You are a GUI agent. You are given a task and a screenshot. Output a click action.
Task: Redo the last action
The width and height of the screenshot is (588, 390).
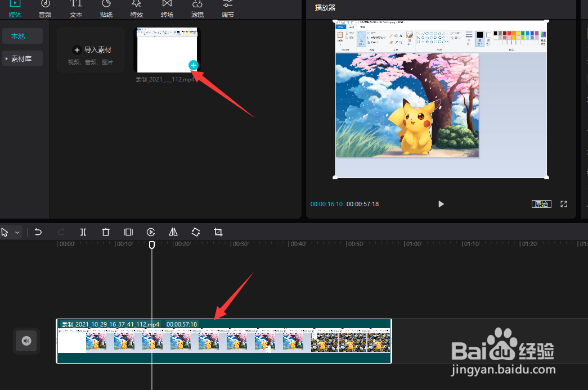[61, 232]
